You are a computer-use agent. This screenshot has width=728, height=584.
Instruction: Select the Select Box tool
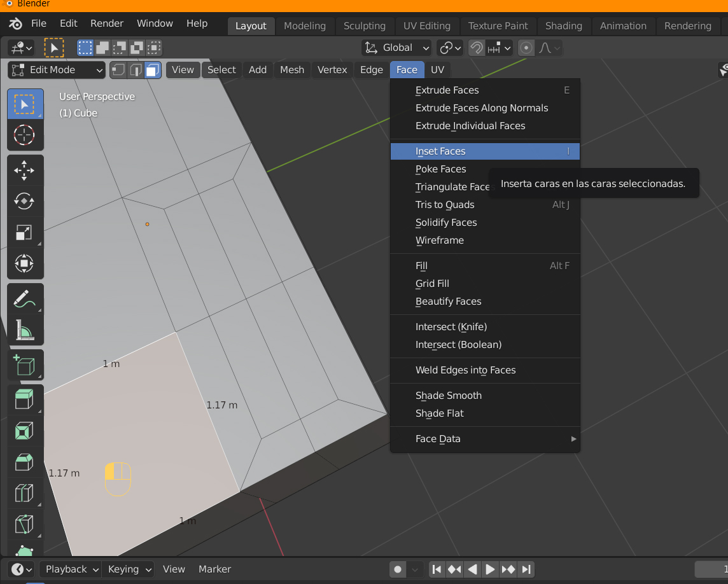pos(25,104)
